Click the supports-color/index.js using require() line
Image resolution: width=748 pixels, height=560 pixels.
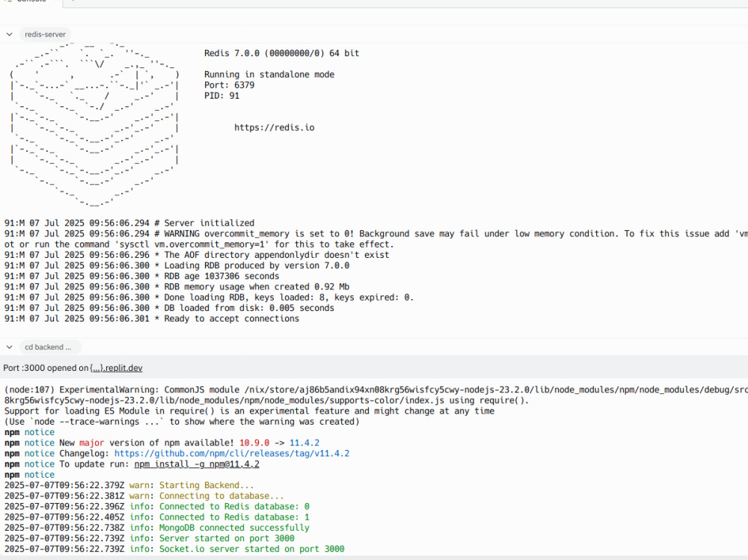[267, 401]
